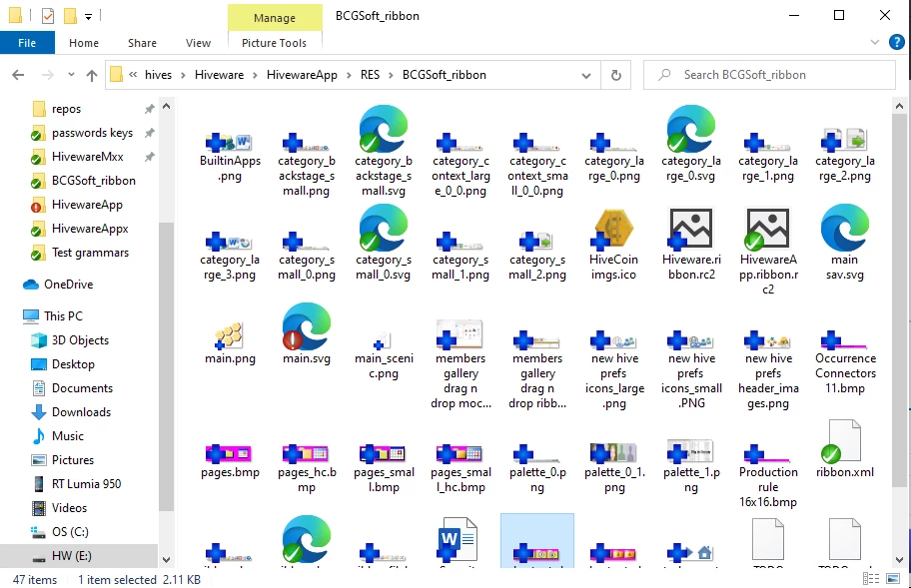
Task: Select main.svg with error badge
Action: [x=307, y=334]
